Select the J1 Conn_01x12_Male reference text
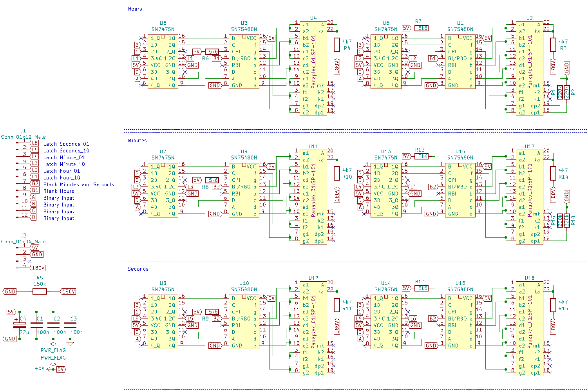The width and height of the screenshot is (588, 391). point(23,137)
